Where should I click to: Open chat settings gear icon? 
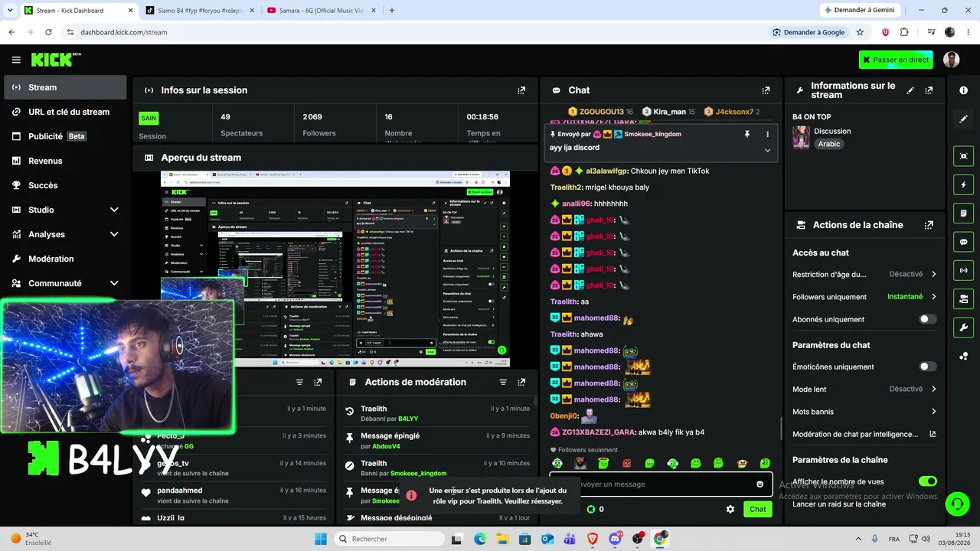tap(730, 509)
